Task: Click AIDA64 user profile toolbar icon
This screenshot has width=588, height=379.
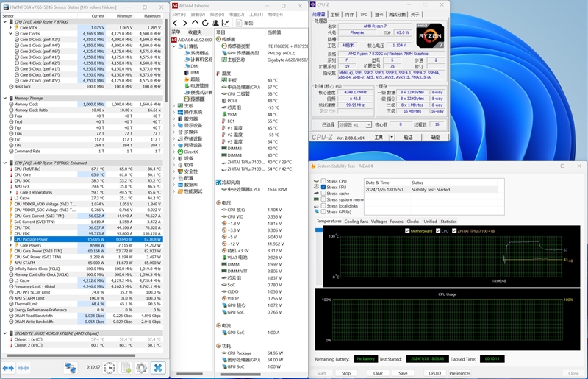Action: [215, 24]
